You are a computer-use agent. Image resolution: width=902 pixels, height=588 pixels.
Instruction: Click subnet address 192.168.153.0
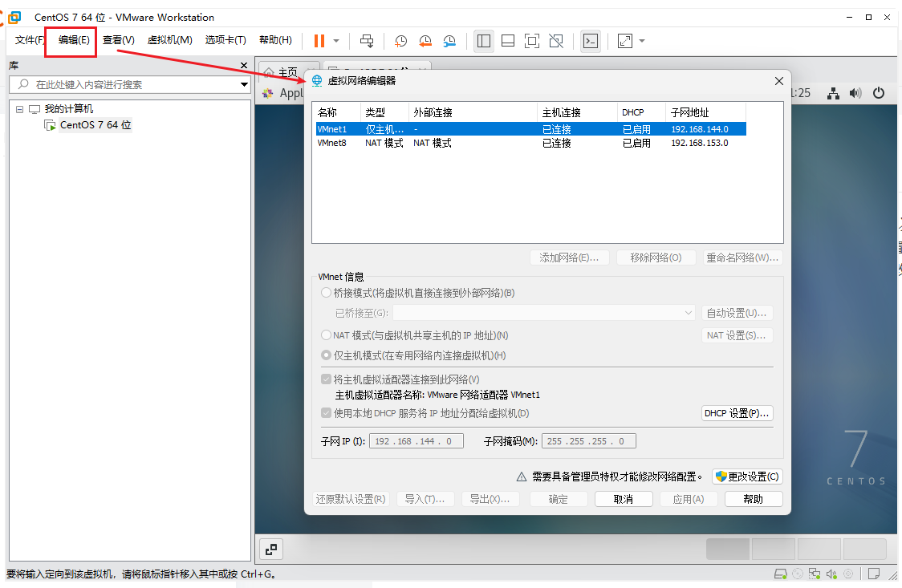(x=700, y=143)
